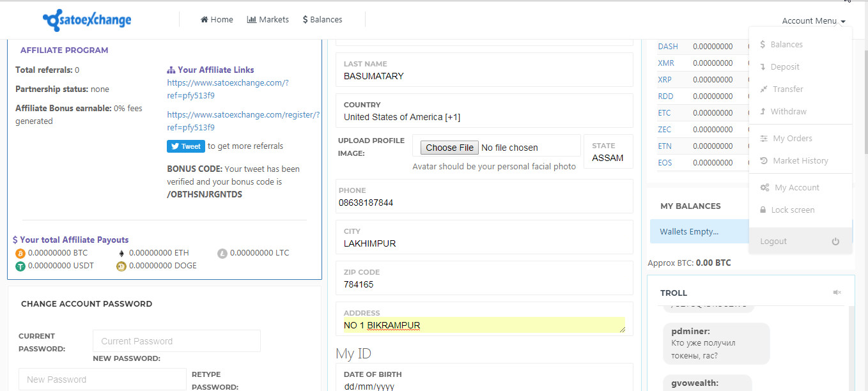Open the ZEC coin link
Viewport: 868px width, 391px height.
pyautogui.click(x=665, y=130)
